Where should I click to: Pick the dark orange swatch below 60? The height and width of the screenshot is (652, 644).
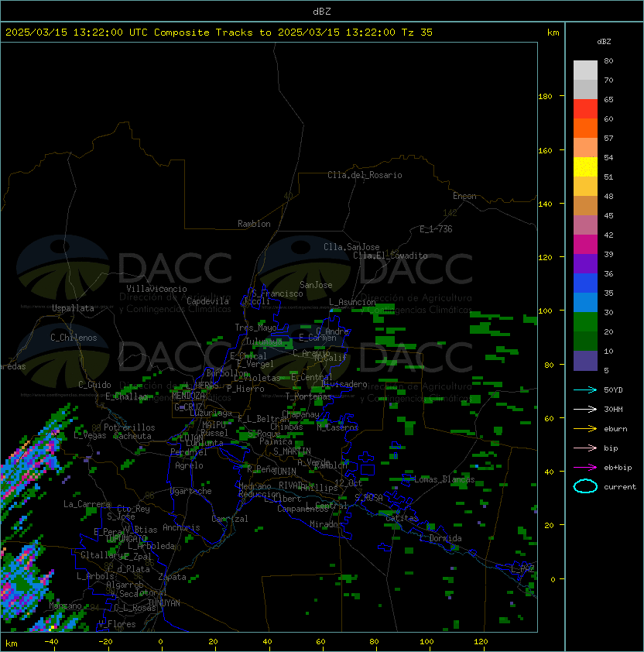point(585,129)
